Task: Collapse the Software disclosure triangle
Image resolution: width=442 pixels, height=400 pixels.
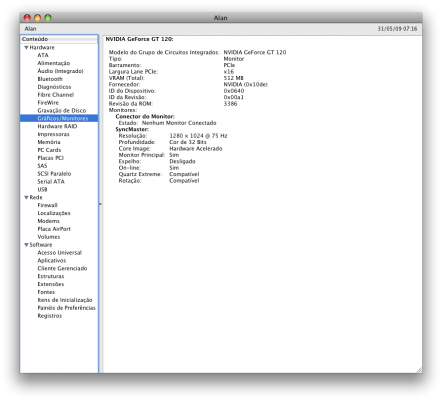Action: pyautogui.click(x=26, y=245)
